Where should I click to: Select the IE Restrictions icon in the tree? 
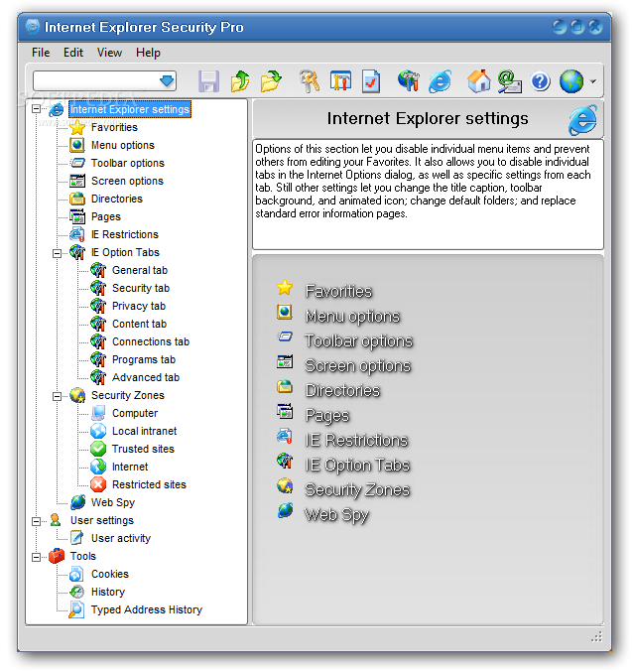click(77, 235)
